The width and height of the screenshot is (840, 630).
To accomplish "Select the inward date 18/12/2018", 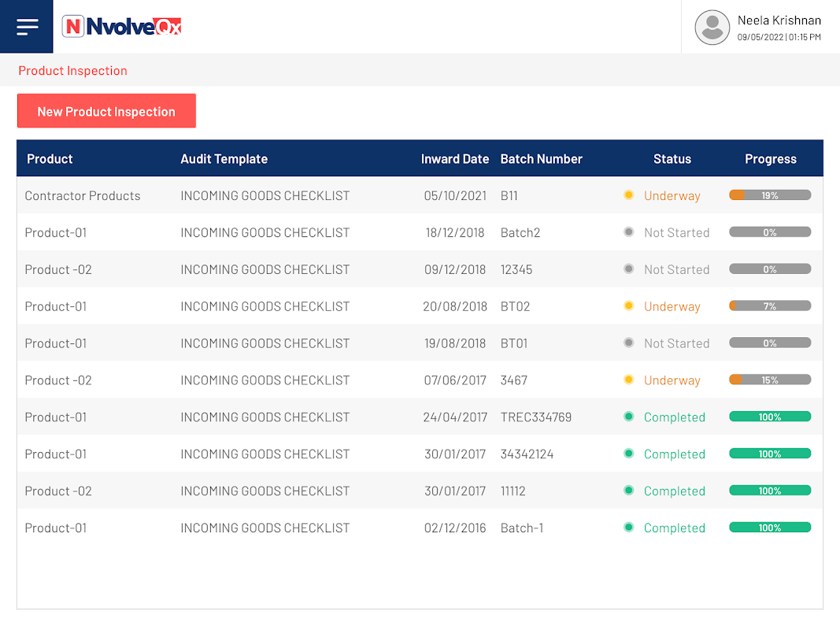I will (x=455, y=233).
